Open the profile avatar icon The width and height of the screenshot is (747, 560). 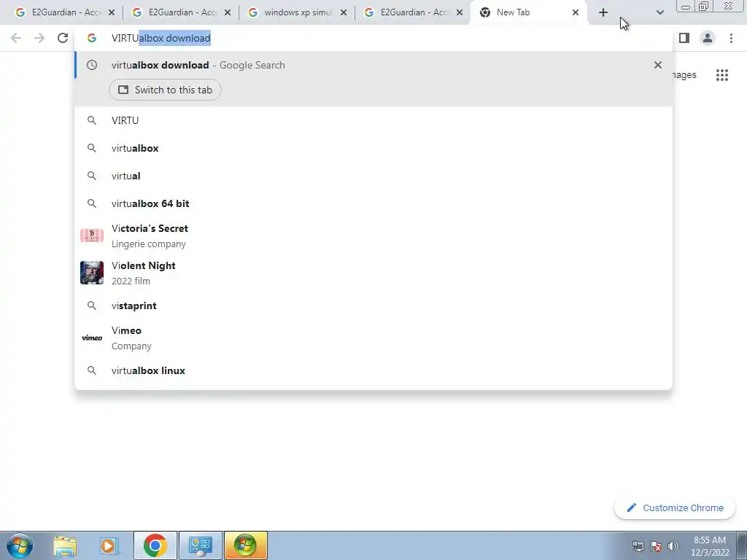[708, 38]
